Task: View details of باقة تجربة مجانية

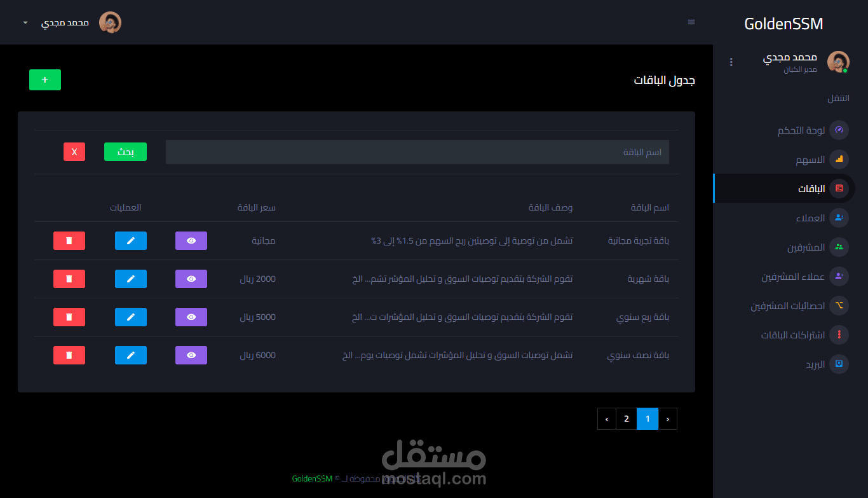Action: (191, 241)
